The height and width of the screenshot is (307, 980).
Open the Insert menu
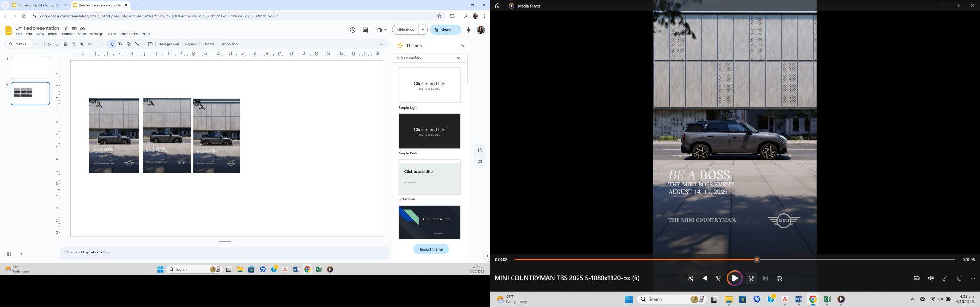click(x=53, y=34)
